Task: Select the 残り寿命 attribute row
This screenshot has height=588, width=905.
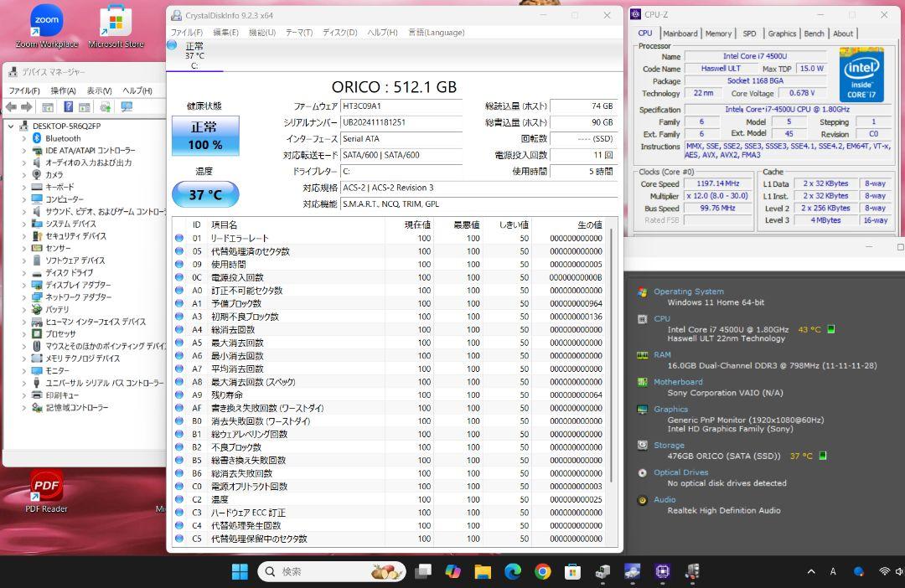Action: (390, 395)
